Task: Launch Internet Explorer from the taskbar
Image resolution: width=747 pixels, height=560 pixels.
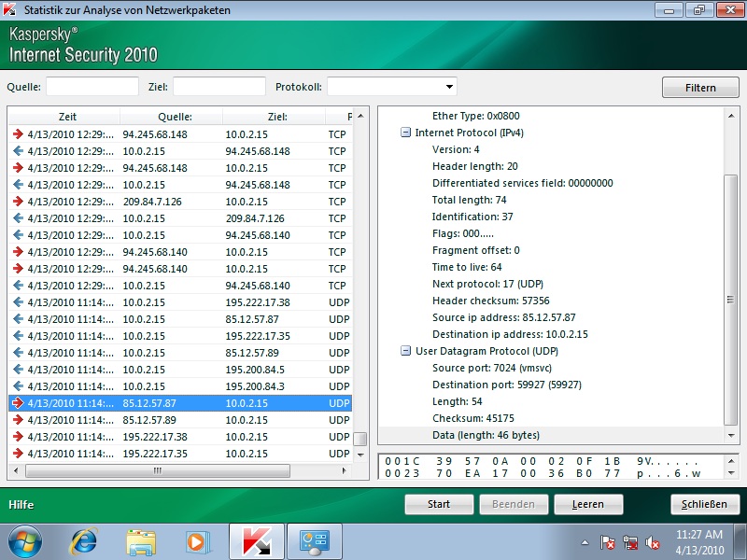Action: coord(84,542)
